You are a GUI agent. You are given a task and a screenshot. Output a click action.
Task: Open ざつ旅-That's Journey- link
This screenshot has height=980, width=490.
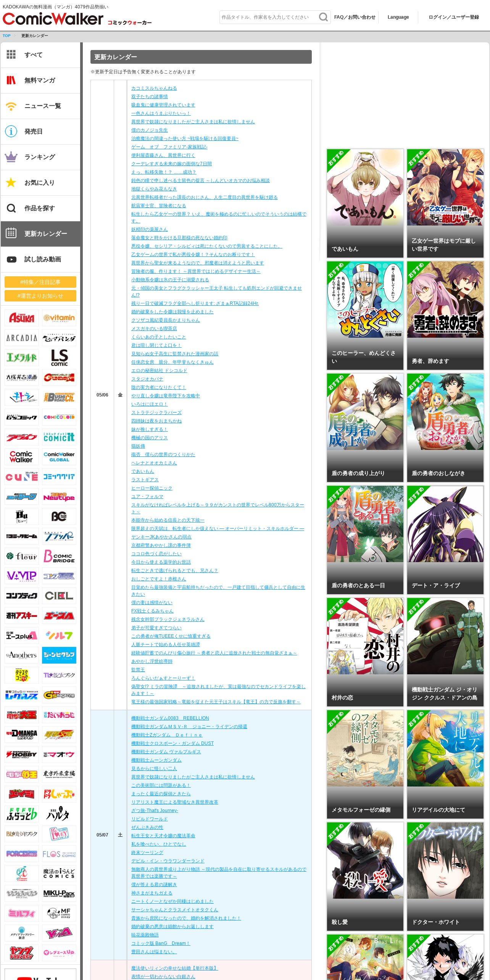click(x=155, y=811)
